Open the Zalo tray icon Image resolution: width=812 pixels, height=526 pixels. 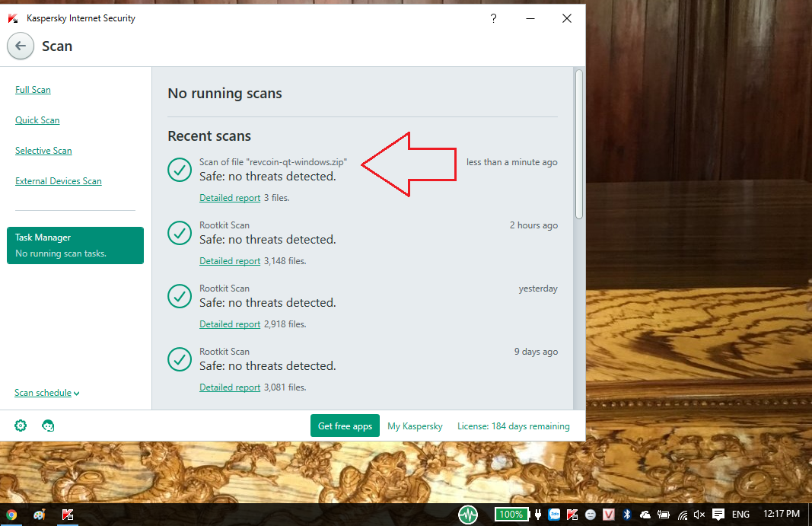tap(555, 515)
